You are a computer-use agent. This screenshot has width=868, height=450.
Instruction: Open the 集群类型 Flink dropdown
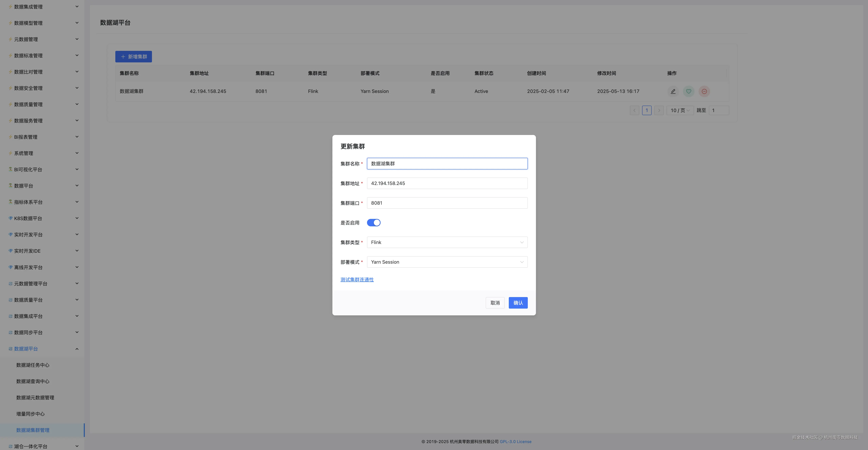pyautogui.click(x=447, y=242)
